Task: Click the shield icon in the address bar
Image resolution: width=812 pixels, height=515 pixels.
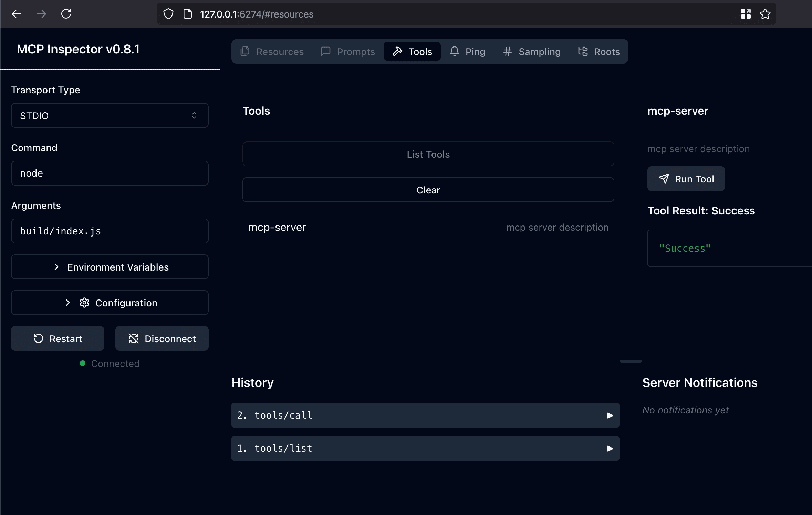Action: coord(168,14)
